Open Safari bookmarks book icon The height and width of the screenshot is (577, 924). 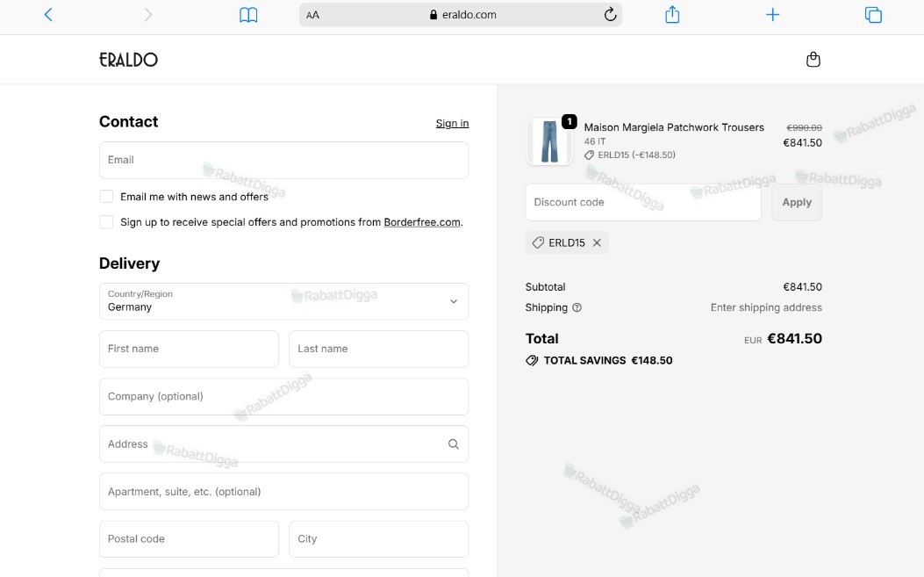click(248, 15)
